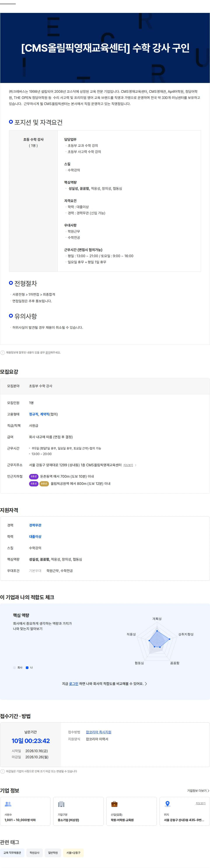Viewport: 210px width, 868px height.
Task: Toggle the 나 legend in the radar chart
Action: point(29,667)
